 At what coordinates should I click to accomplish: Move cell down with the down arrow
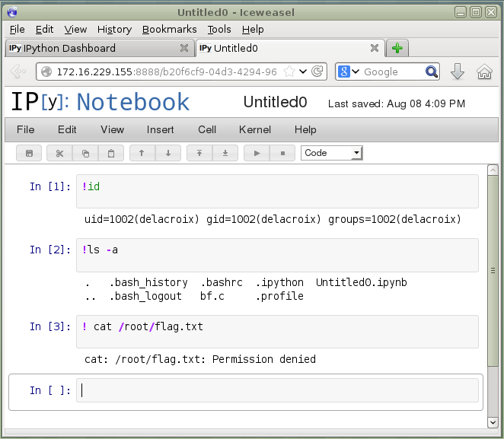pos(168,153)
